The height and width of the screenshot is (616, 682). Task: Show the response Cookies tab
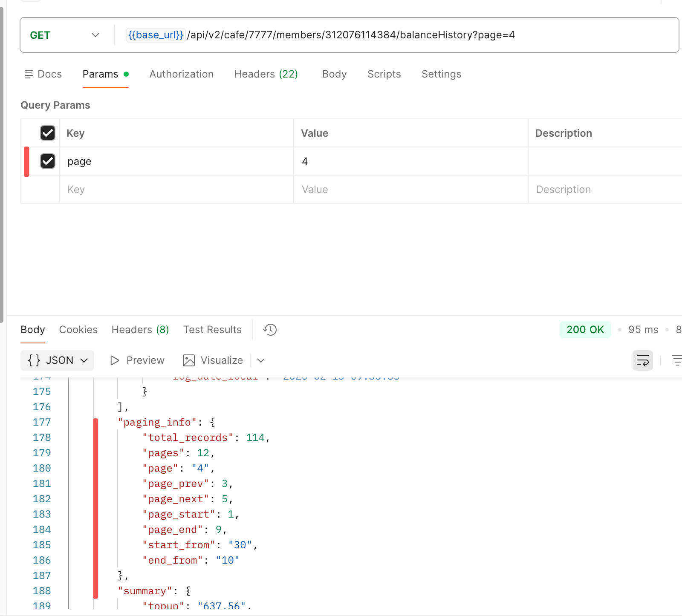(x=78, y=330)
